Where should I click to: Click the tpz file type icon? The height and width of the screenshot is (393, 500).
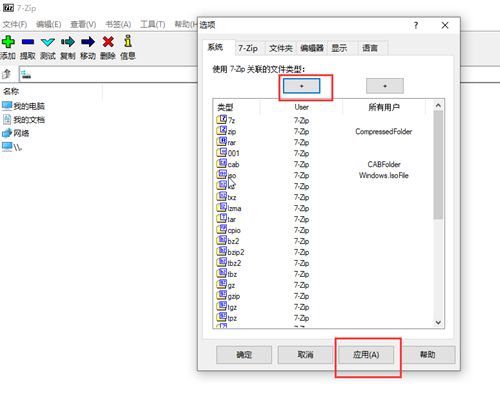221,317
